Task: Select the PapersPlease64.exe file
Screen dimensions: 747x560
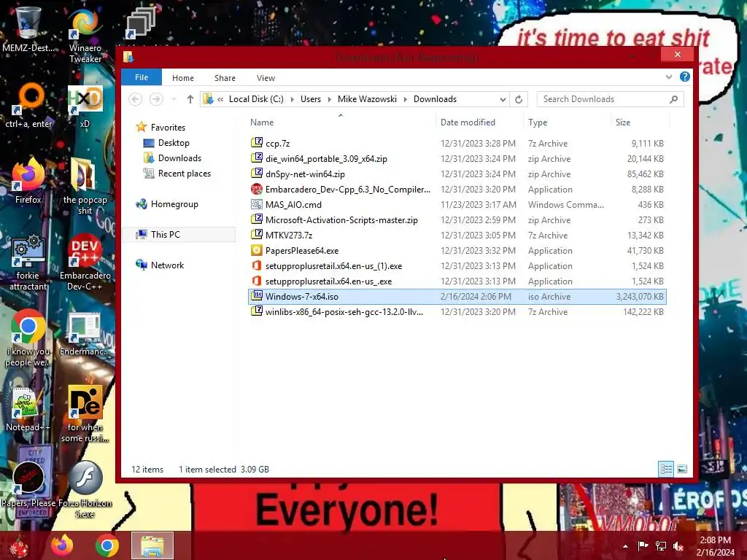Action: [x=457, y=251]
